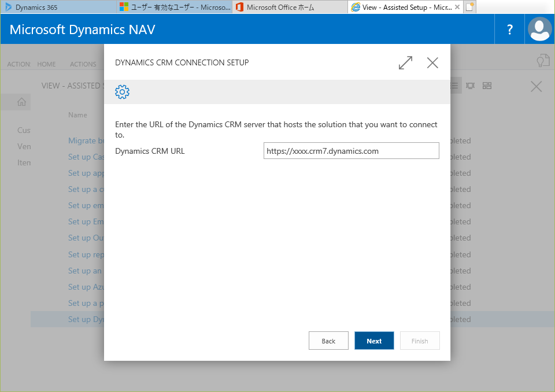Screen dimensions: 555x392
Task: Click the Next button in the setup dialog
Action: point(374,341)
